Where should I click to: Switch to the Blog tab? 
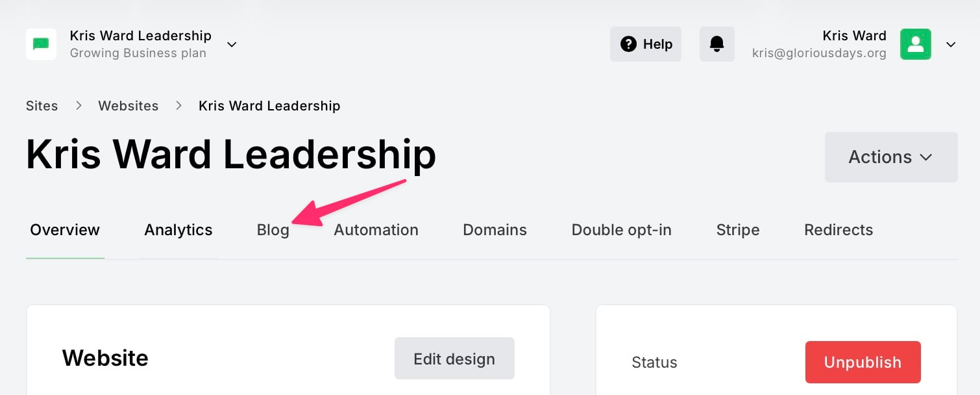coord(273,230)
